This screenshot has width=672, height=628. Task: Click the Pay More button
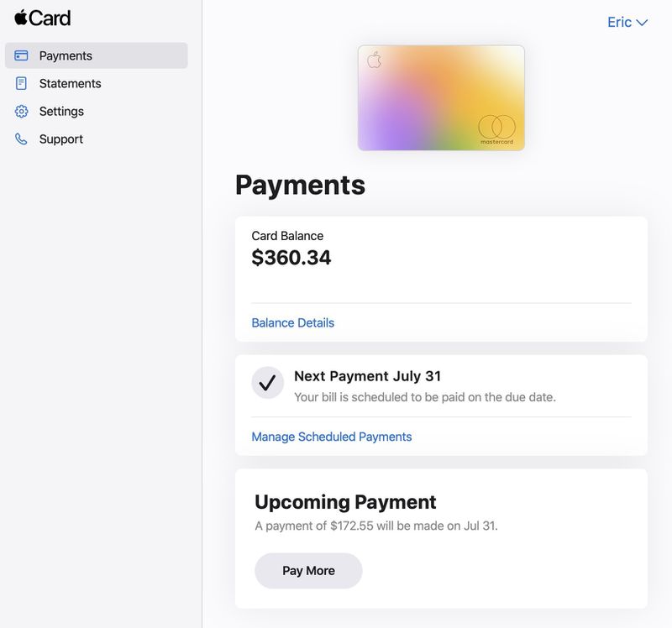click(x=308, y=571)
